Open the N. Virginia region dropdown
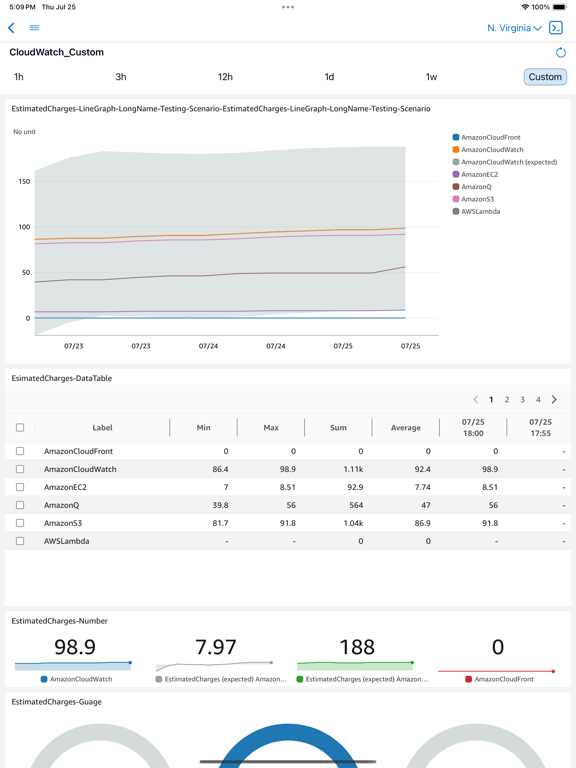This screenshot has width=576, height=768. 514,28
